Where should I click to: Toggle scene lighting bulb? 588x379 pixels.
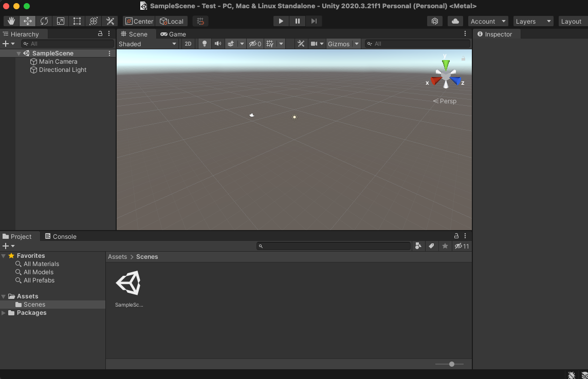coord(205,44)
